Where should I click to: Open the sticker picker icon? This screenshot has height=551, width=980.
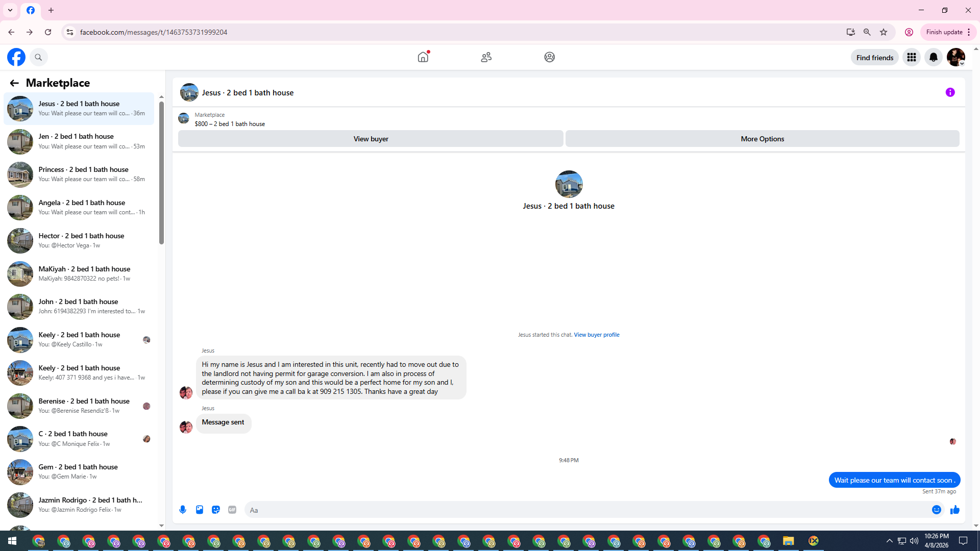[x=216, y=510]
